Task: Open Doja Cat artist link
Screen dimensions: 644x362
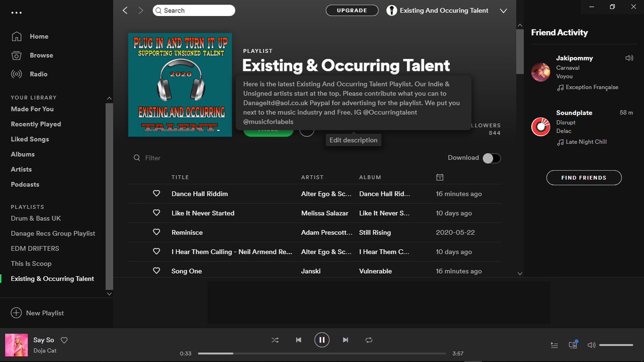Action: point(45,351)
